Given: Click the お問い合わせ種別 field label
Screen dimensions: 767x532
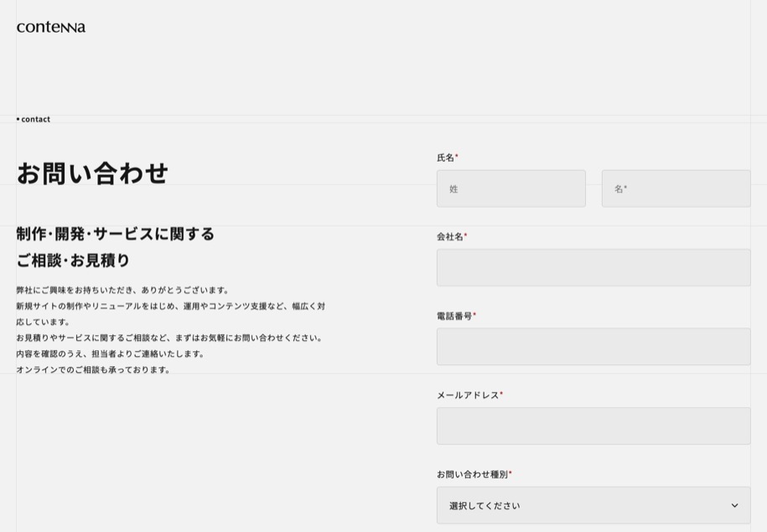Looking at the screenshot, I should 474,474.
